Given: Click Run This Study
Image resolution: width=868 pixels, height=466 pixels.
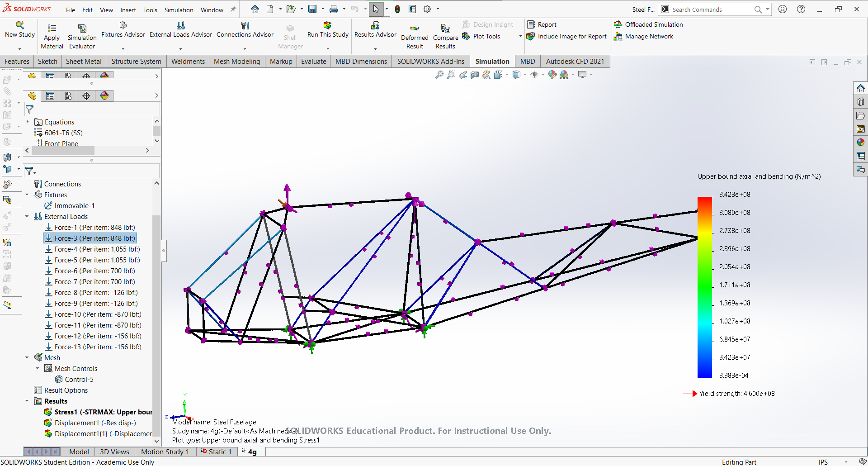Looking at the screenshot, I should 328,30.
